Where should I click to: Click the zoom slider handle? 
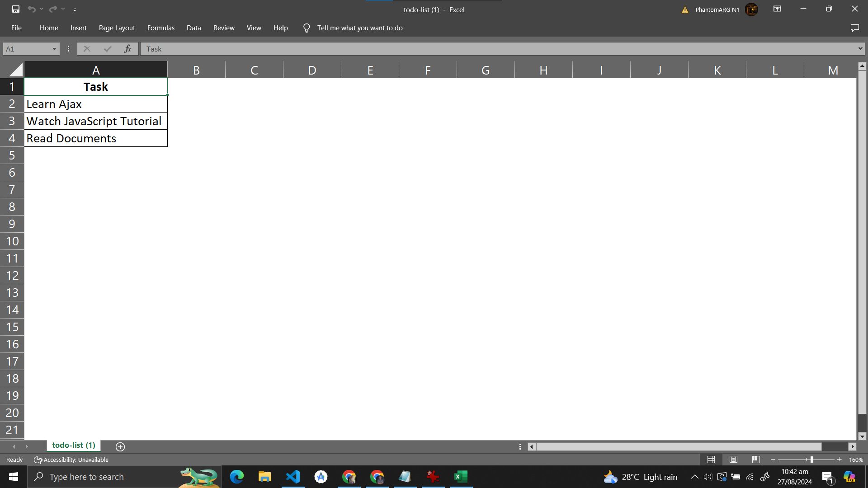[812, 460]
